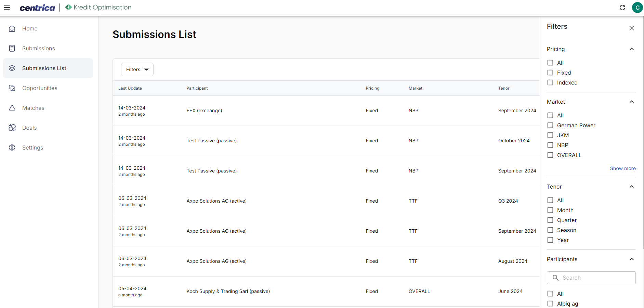The height and width of the screenshot is (308, 644).
Task: Check the Pricing All checkbox
Action: [x=550, y=63]
